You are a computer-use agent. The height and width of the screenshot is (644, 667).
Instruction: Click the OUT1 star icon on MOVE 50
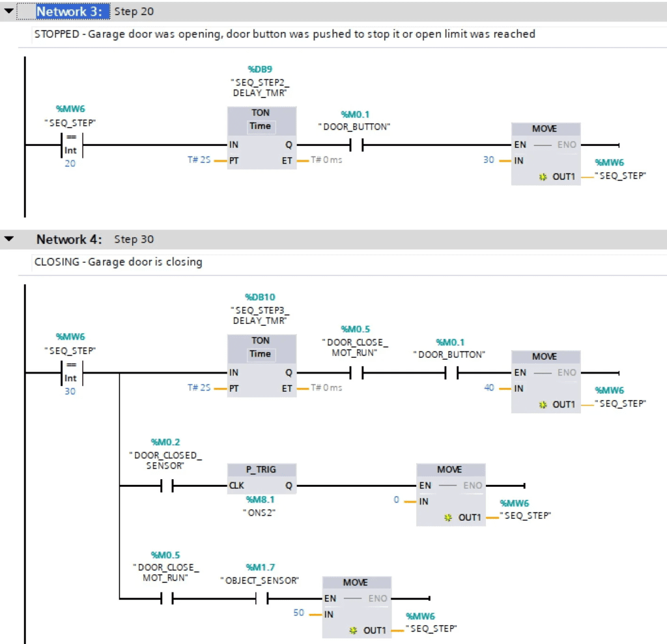click(353, 630)
